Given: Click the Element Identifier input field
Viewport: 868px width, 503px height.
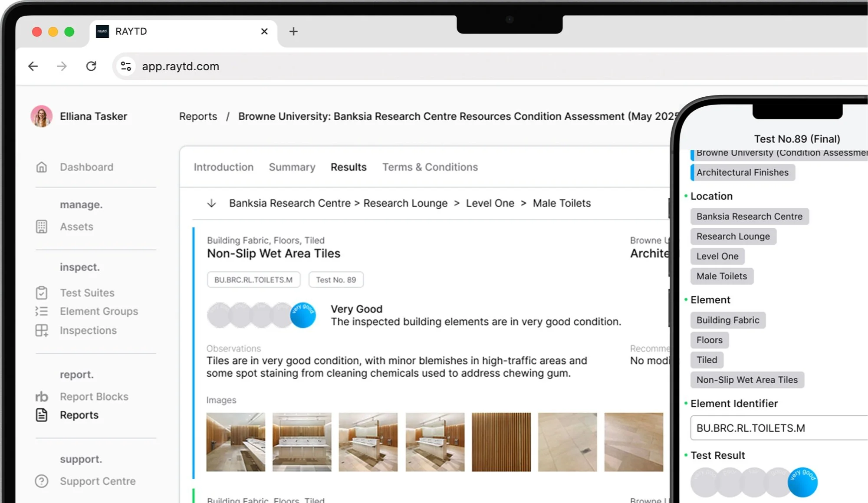Looking at the screenshot, I should click(777, 428).
